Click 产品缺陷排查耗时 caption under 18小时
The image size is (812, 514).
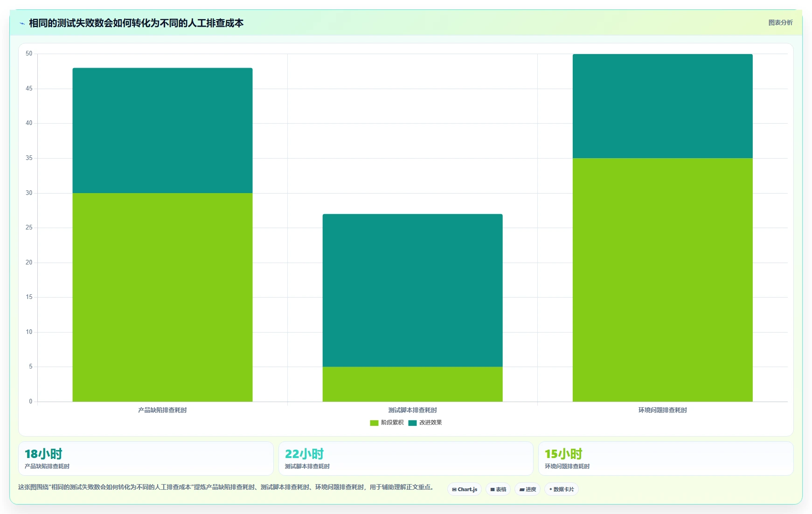(47, 466)
